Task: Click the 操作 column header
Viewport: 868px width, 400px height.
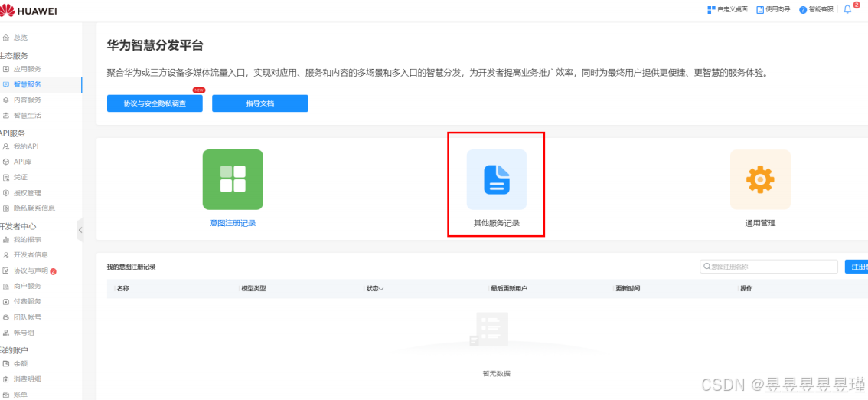Action: point(746,289)
